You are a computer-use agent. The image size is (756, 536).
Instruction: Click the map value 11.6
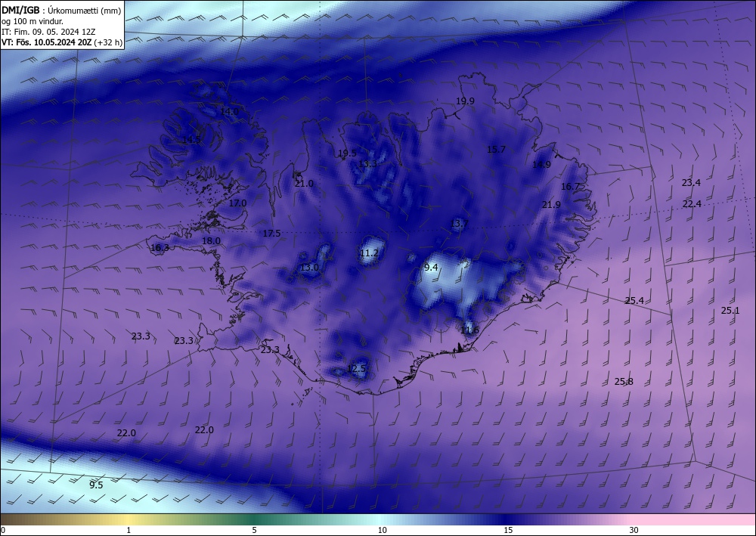(470, 330)
